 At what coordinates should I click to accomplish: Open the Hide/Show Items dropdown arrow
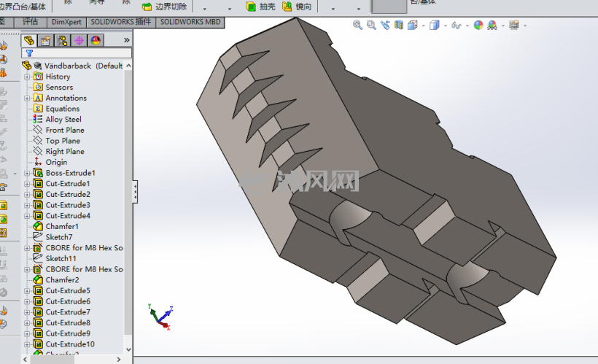click(x=467, y=26)
